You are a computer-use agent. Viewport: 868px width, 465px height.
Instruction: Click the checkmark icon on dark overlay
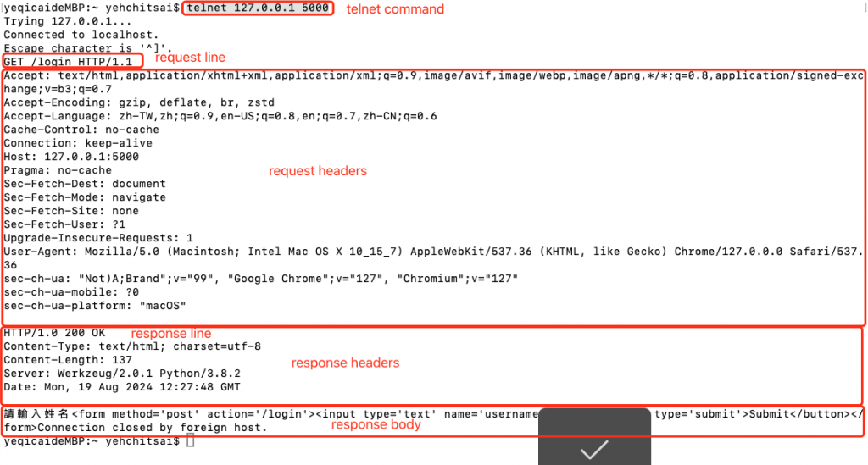pyautogui.click(x=594, y=449)
